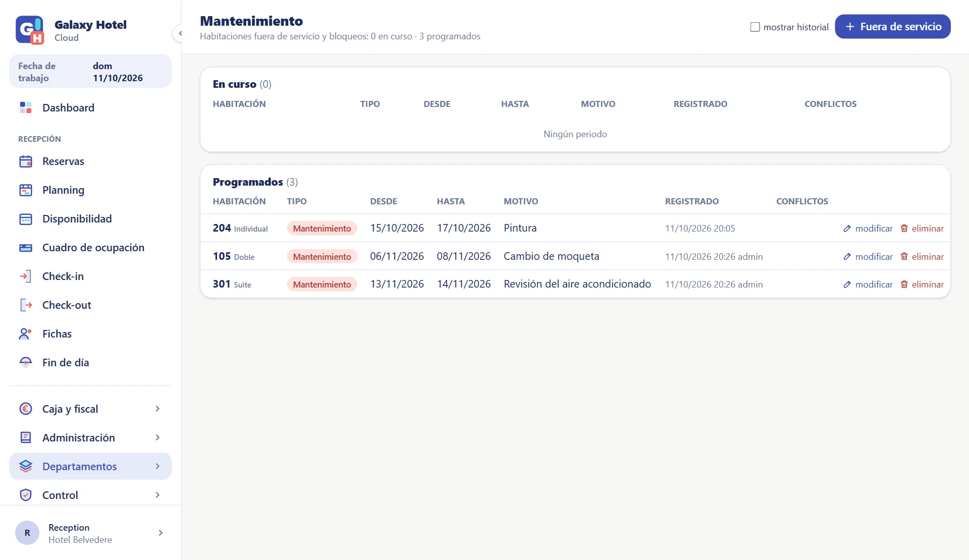969x560 pixels.
Task: Open the Fecha de trabajo date selector
Action: pos(90,72)
